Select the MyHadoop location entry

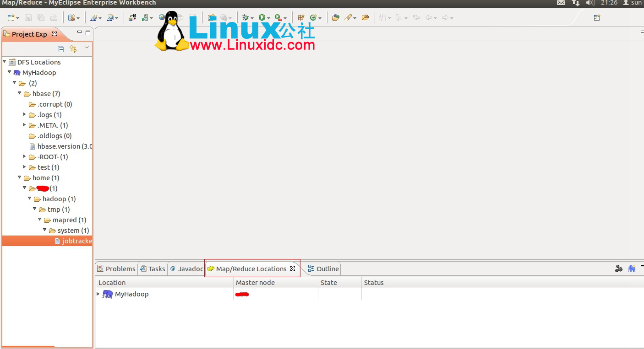coord(131,294)
